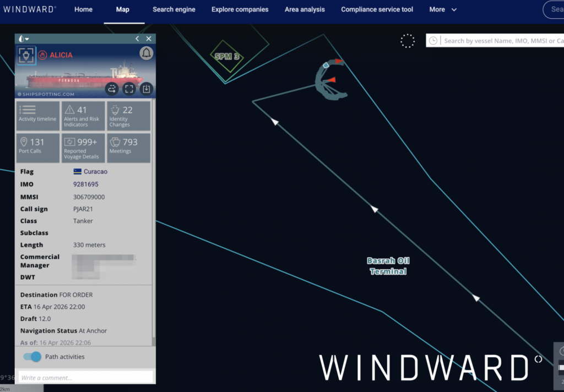
Task: Open the 793 Meetings tile
Action: pos(128,147)
